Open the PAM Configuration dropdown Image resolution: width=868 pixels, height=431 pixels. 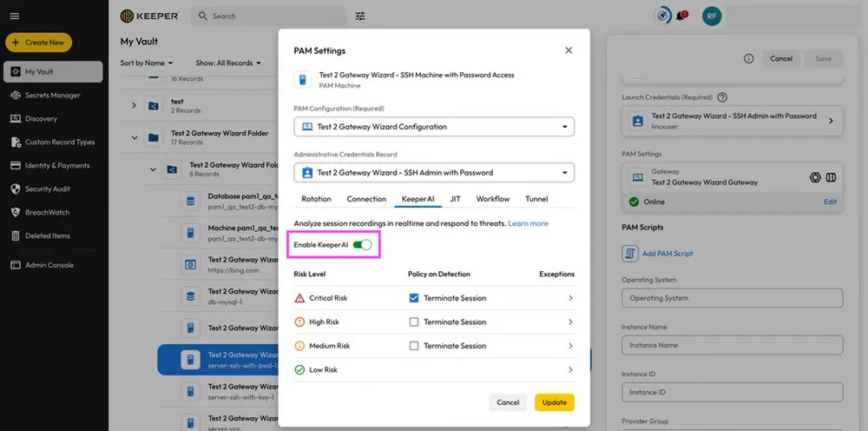pos(434,126)
